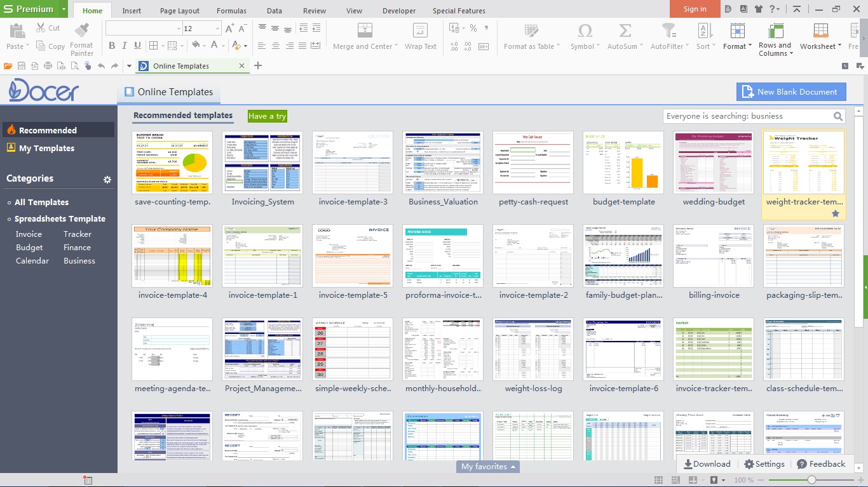
Task: Click the Worksheet icon
Action: pyautogui.click(x=820, y=30)
